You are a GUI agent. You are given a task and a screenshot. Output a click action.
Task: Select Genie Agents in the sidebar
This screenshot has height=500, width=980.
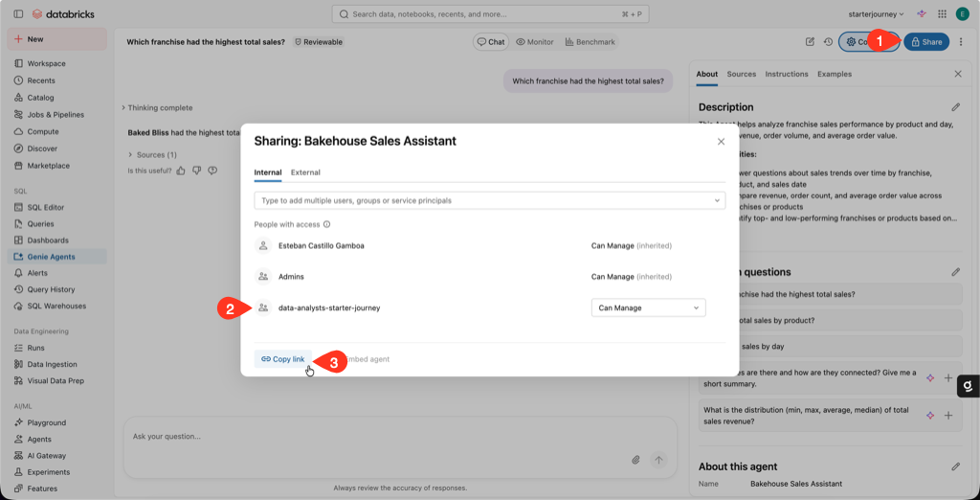[56, 257]
